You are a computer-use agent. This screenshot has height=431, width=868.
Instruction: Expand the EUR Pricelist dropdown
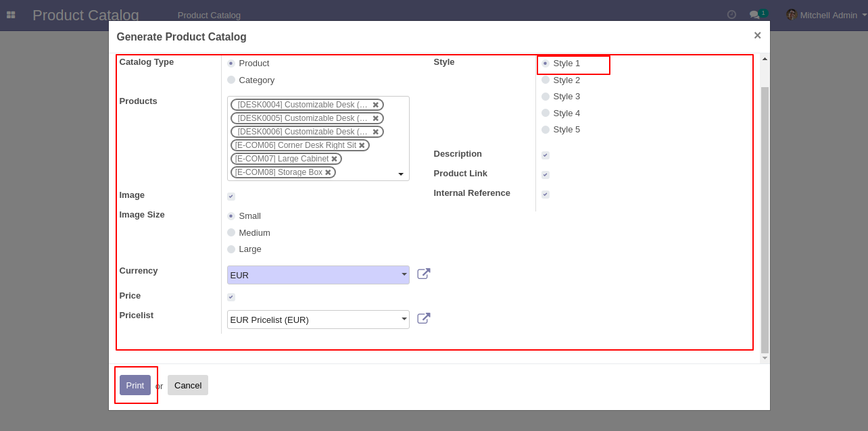(404, 319)
